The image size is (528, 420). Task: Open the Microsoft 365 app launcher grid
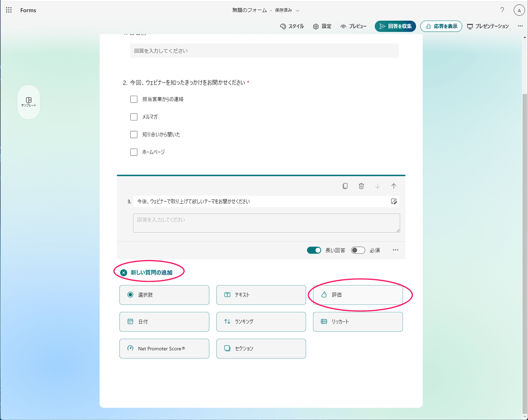coord(9,10)
